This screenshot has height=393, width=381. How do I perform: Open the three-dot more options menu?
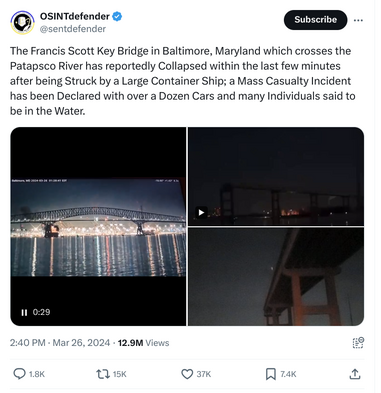tap(358, 20)
